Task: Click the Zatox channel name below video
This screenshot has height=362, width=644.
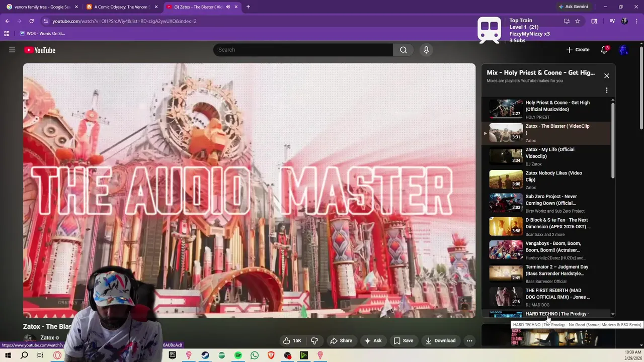Action: [47, 338]
